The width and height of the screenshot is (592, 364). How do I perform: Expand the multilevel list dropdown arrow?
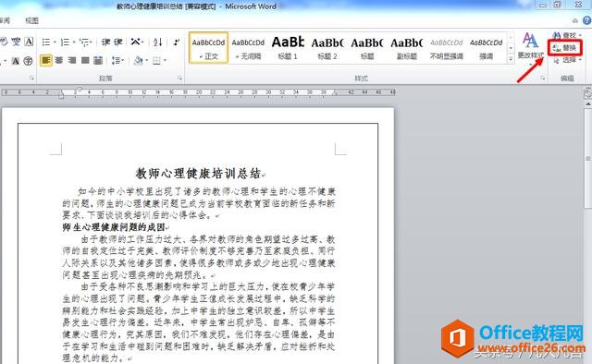point(91,42)
